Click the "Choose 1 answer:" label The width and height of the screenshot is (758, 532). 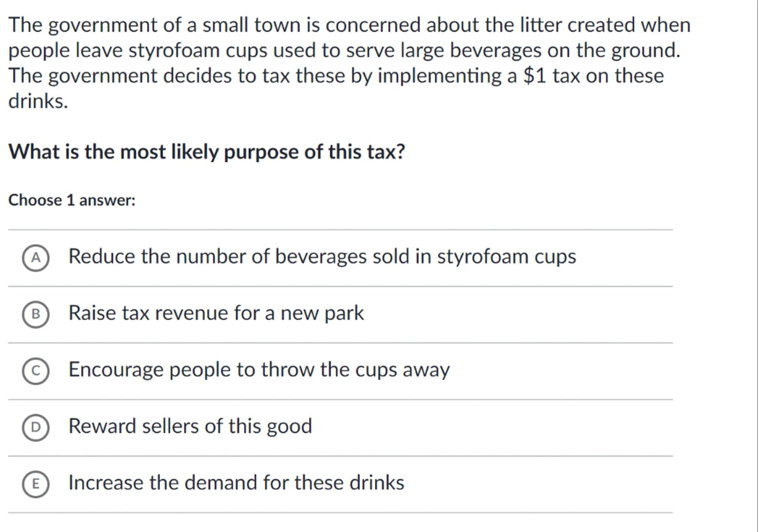pos(72,200)
